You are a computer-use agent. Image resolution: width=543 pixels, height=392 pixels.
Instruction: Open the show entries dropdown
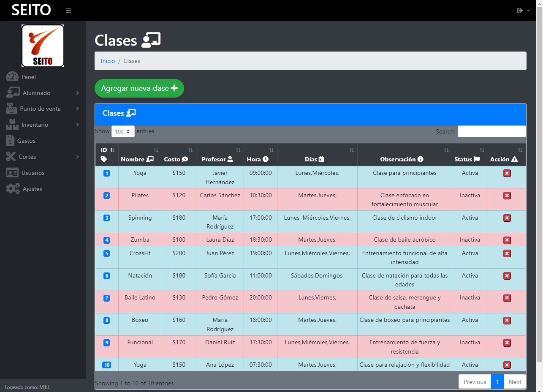click(x=123, y=131)
